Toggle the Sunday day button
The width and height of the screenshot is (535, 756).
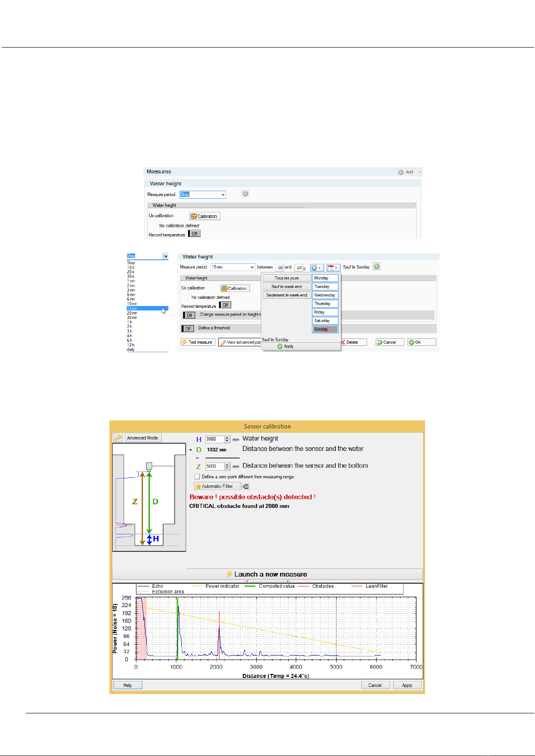(x=325, y=329)
